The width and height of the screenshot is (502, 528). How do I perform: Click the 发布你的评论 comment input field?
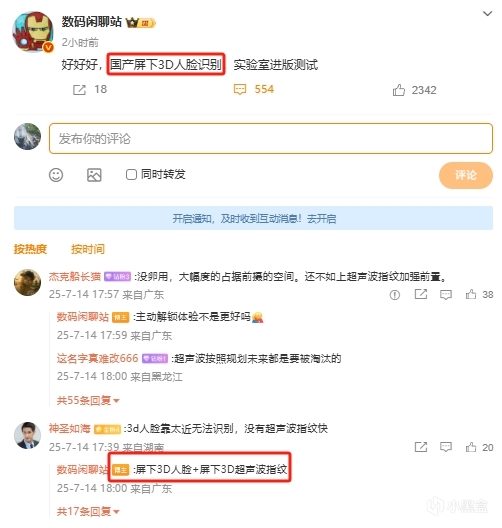tap(271, 138)
